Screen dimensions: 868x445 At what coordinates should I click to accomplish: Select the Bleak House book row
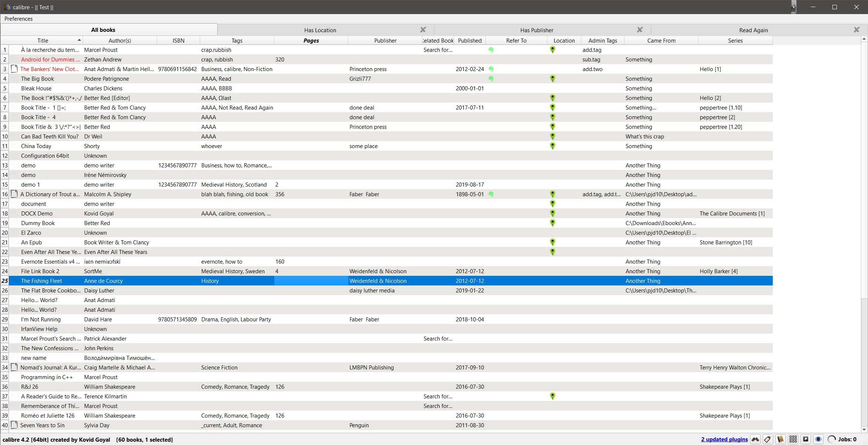36,88
